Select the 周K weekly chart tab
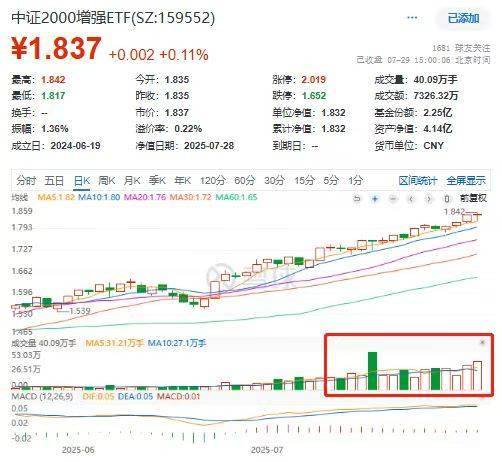 tap(107, 181)
